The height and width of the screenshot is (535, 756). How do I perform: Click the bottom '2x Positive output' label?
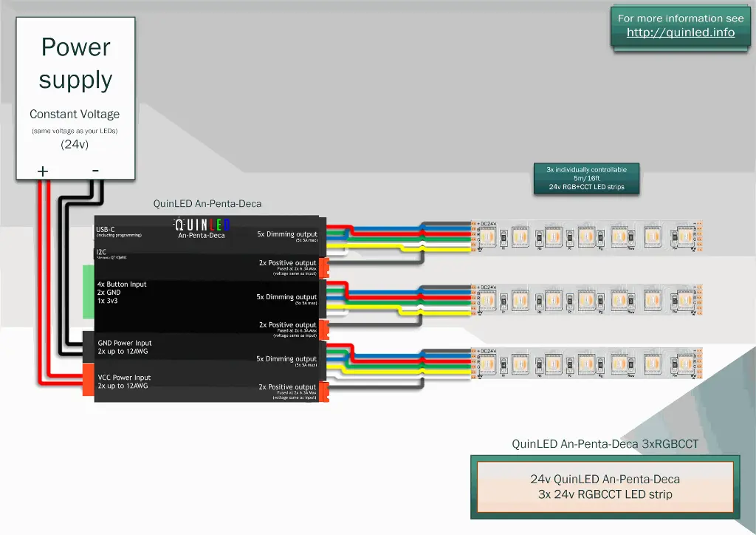pyautogui.click(x=287, y=387)
